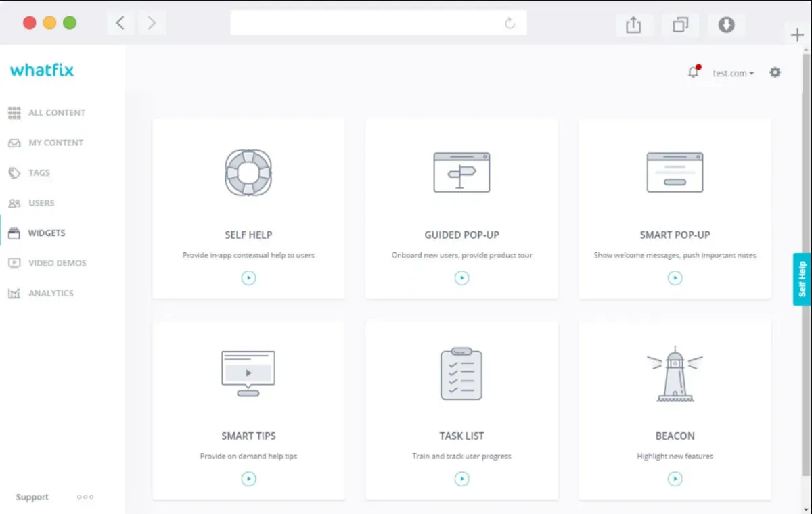Click the Guided Pop-up signpost icon
The width and height of the screenshot is (812, 514).
(461, 172)
